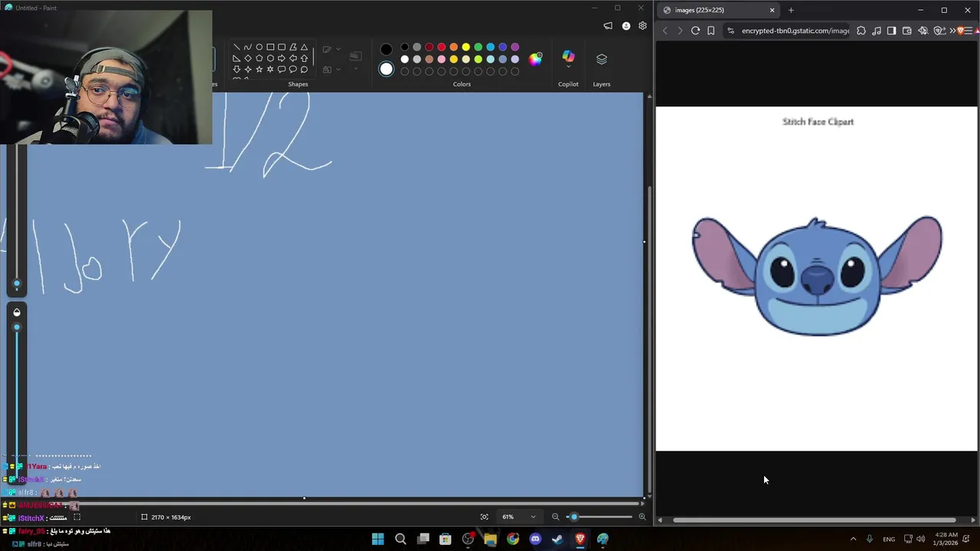Select the diamond shape in Paint
980x551 pixels.
pyautogui.click(x=247, y=58)
